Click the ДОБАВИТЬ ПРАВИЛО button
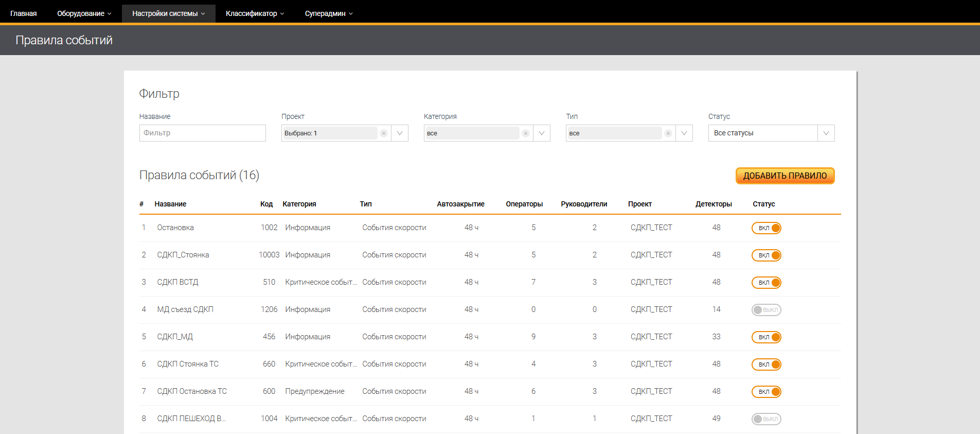Screen dimensions: 980x434 785,176
